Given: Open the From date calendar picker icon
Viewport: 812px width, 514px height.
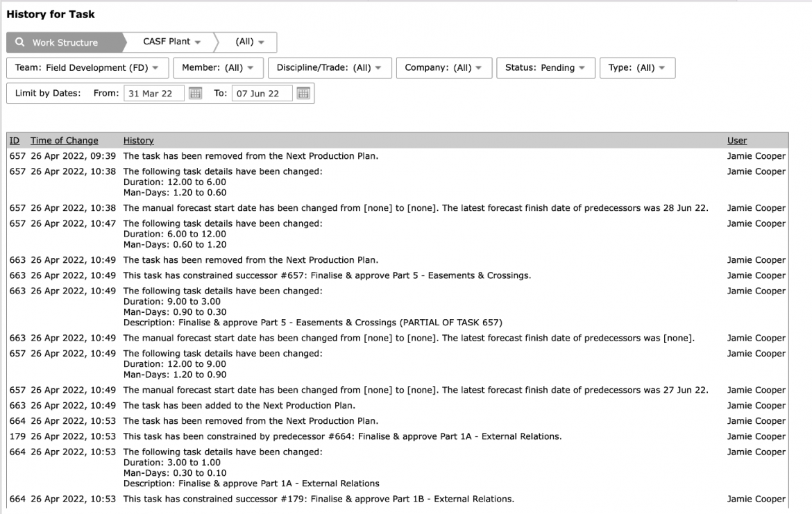Looking at the screenshot, I should (195, 93).
